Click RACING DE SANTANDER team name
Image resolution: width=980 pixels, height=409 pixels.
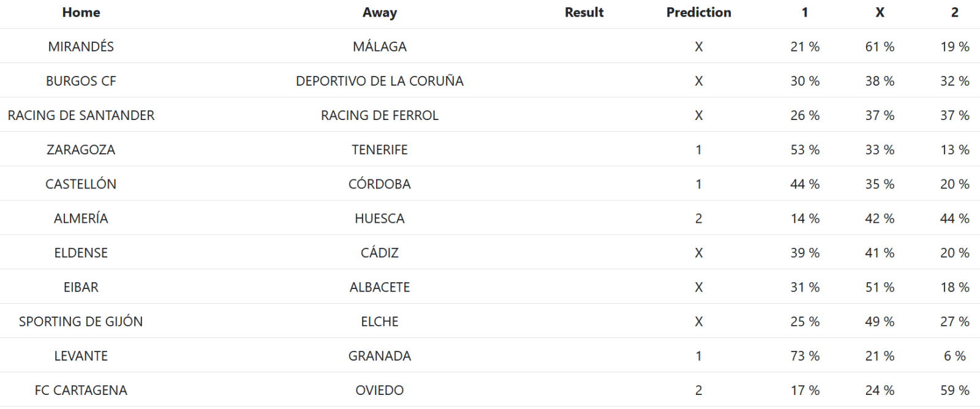pyautogui.click(x=81, y=115)
